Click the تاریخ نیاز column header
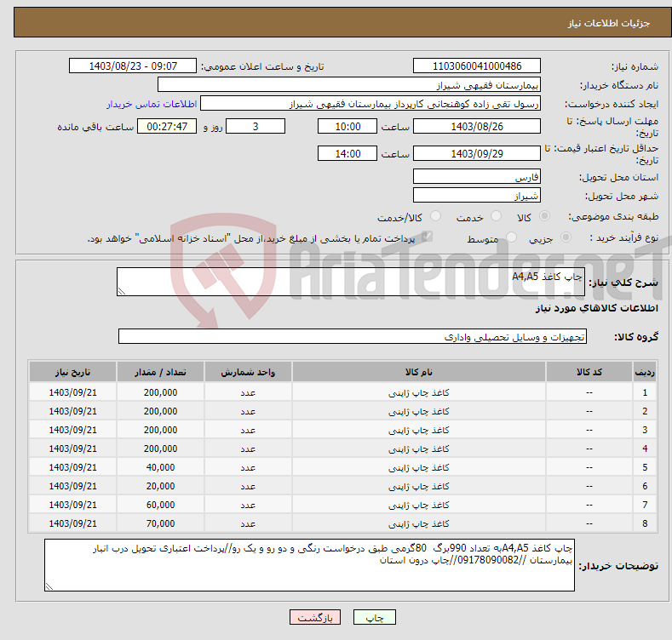Viewport: 672px width, 640px height. pos(73,372)
